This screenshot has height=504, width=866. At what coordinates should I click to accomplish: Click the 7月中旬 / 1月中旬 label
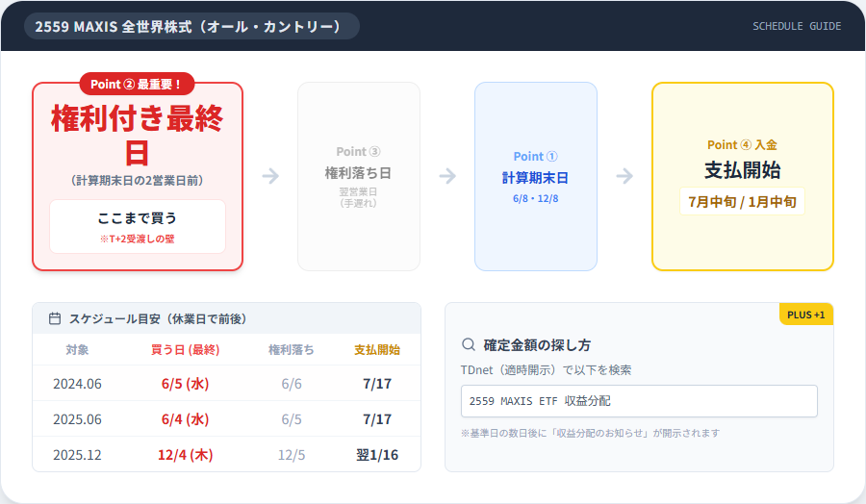(x=742, y=202)
